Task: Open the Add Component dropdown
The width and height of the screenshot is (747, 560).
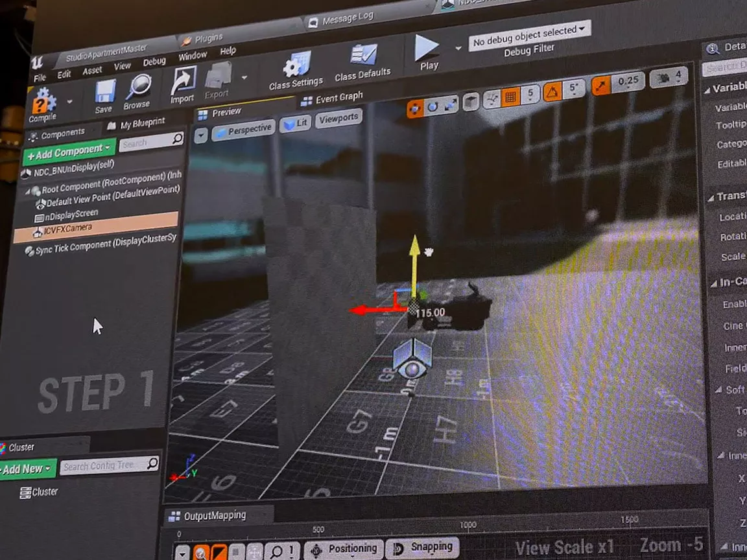Action: [x=69, y=152]
